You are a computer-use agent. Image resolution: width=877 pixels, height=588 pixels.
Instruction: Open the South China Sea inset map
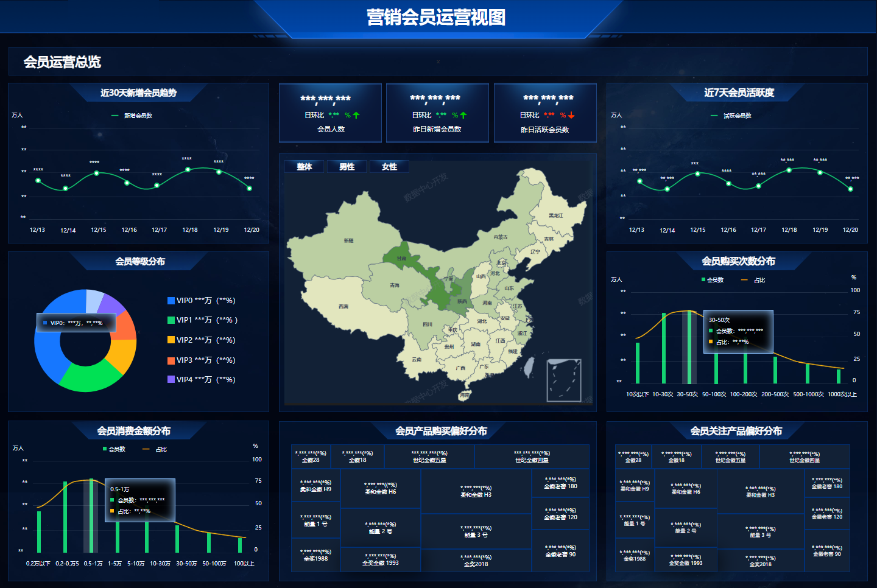563,380
